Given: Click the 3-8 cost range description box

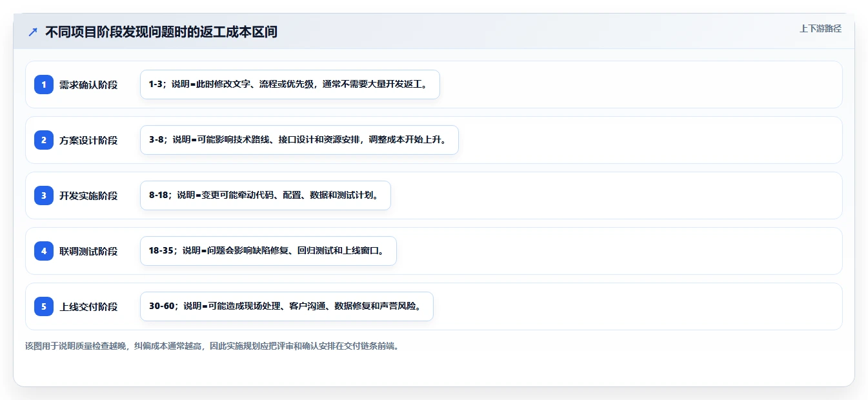Looking at the screenshot, I should [299, 140].
